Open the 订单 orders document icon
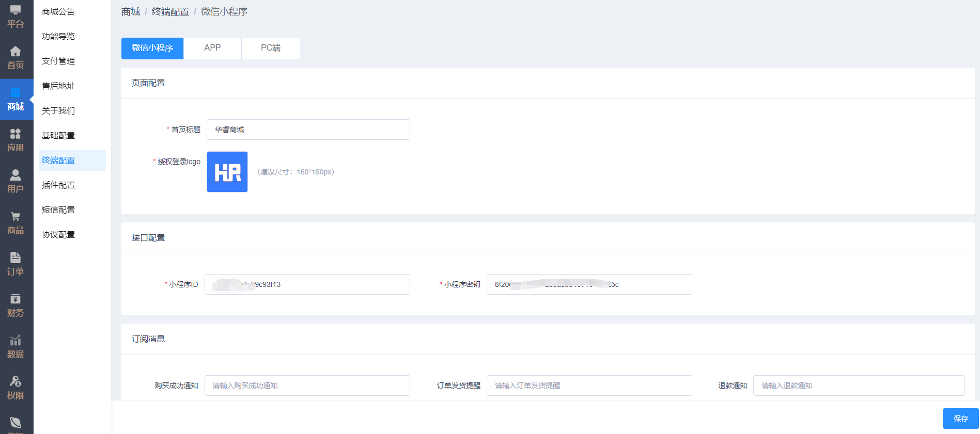This screenshot has width=980, height=434. (x=15, y=258)
